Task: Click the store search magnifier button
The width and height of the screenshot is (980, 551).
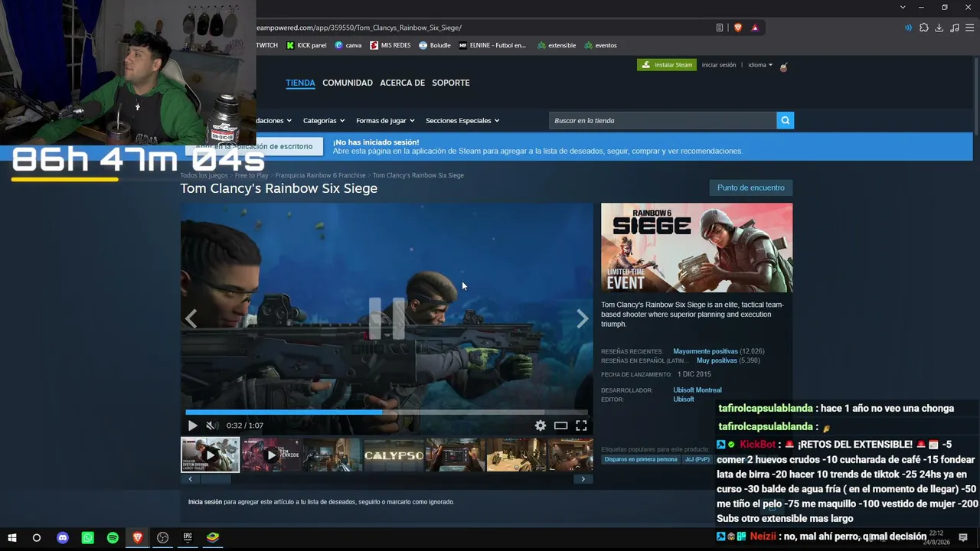Action: [785, 120]
